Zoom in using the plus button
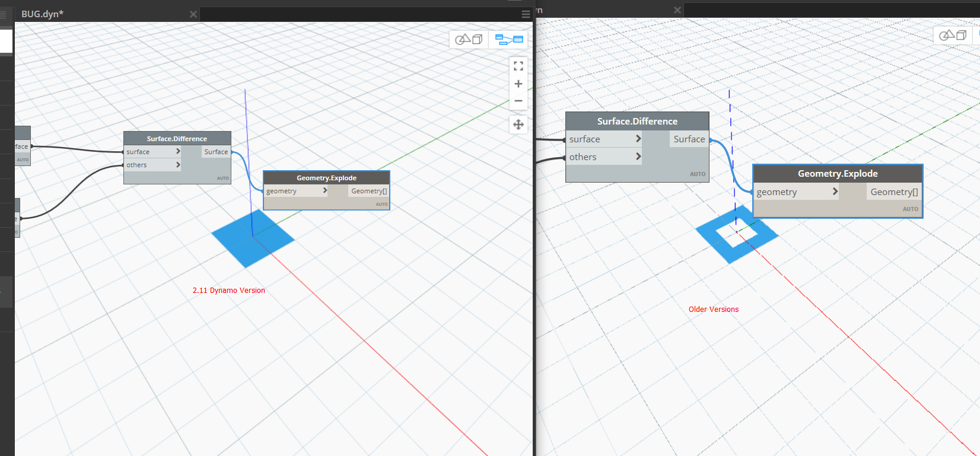This screenshot has height=456, width=980. coord(518,84)
